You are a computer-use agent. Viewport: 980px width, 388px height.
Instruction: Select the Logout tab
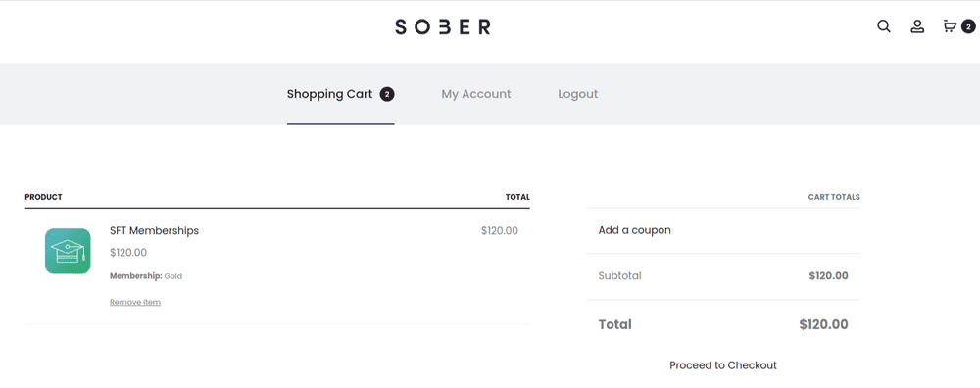click(577, 94)
